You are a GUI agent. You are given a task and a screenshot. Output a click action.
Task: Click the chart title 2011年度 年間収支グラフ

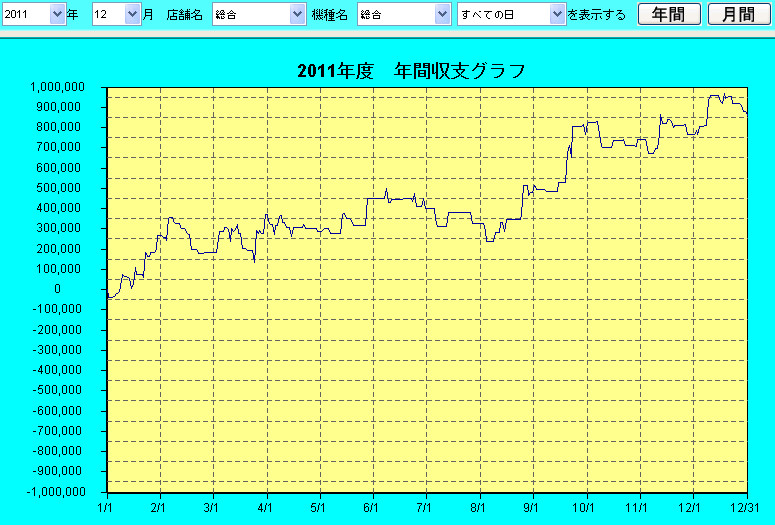411,71
